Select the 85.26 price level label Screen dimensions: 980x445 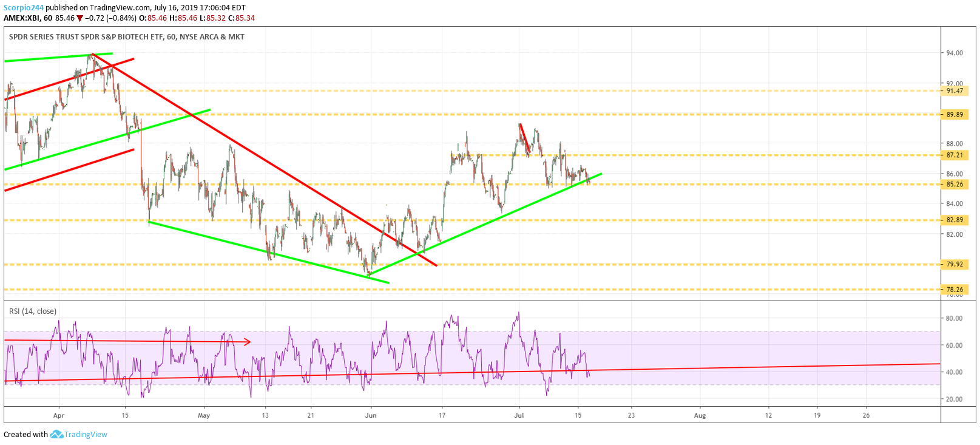pos(955,185)
